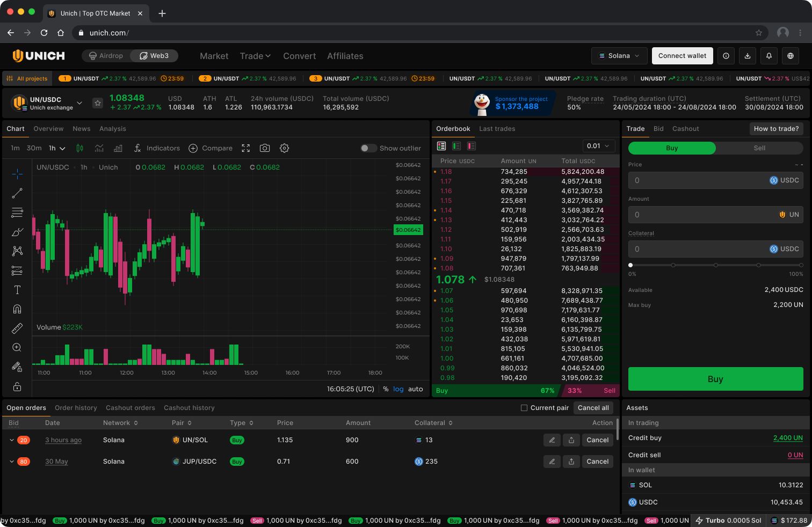Image resolution: width=812 pixels, height=527 pixels.
Task: Open chart settings gear icon
Action: (x=285, y=148)
